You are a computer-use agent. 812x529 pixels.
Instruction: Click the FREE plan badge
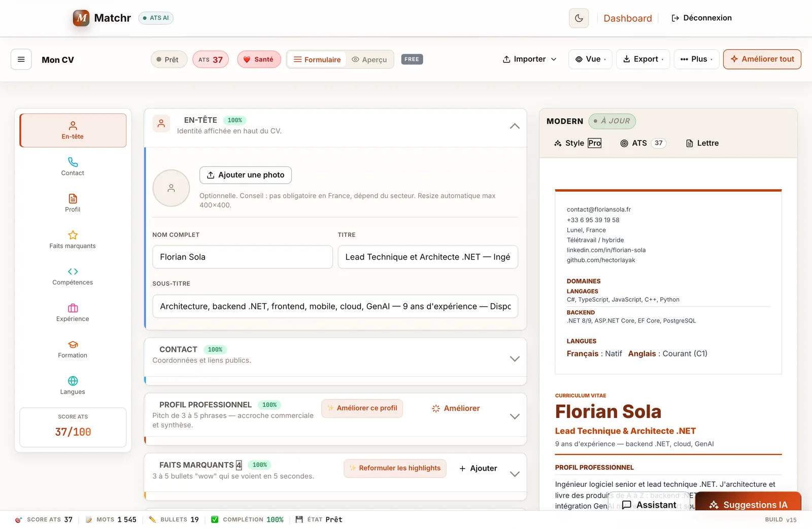(412, 59)
